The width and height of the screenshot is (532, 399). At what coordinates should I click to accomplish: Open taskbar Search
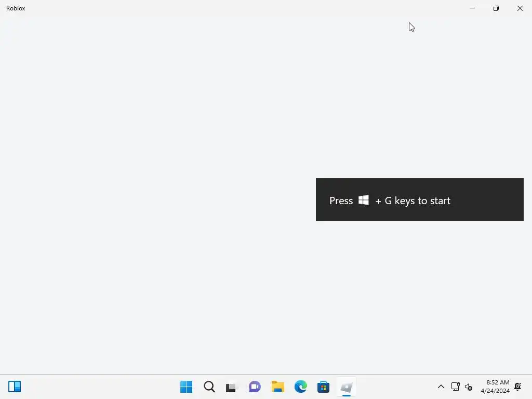pos(209,387)
